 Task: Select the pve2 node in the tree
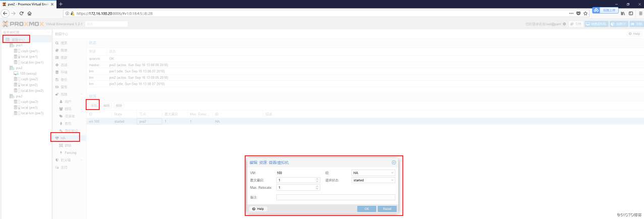(19, 68)
